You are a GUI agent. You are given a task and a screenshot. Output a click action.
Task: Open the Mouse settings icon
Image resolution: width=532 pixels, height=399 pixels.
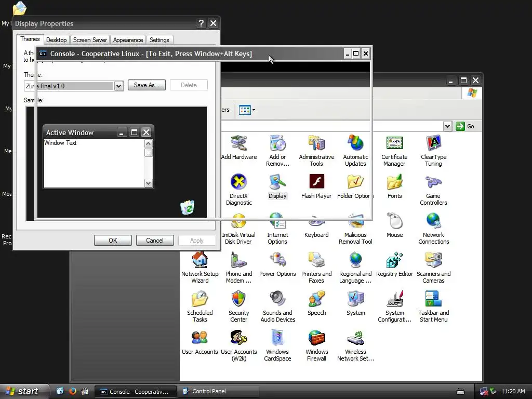[394, 221]
